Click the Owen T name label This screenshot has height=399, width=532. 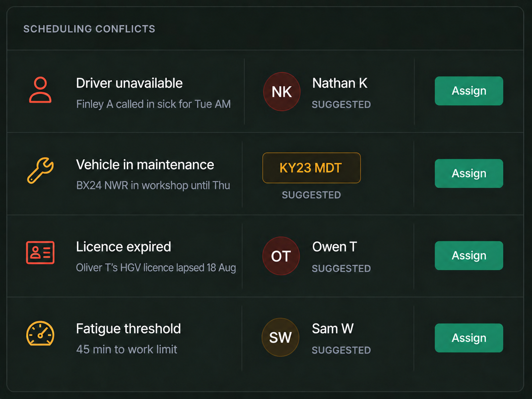coord(335,247)
